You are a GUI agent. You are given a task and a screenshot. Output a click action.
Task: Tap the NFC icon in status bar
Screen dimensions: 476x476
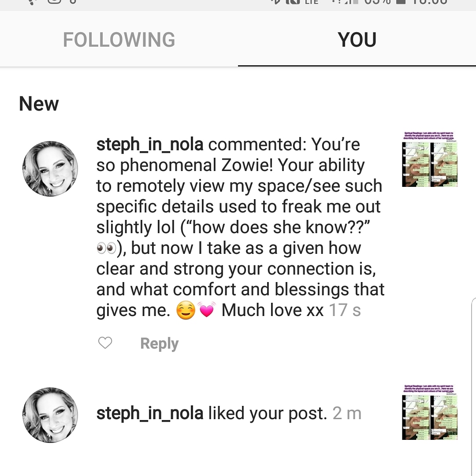click(292, 2)
